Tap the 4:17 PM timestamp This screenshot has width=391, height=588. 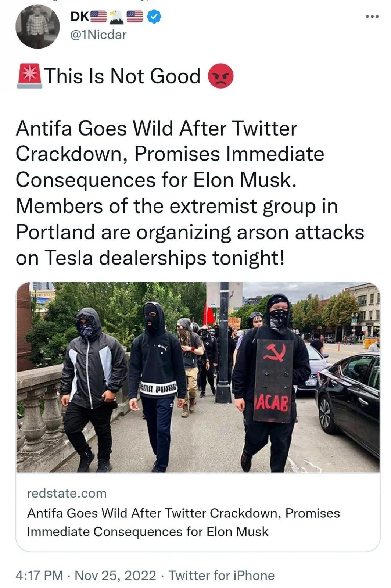tap(39, 575)
